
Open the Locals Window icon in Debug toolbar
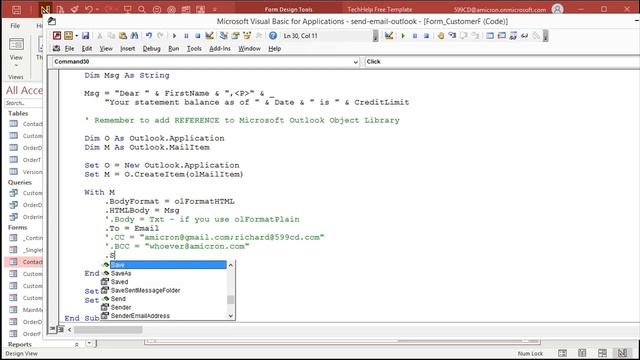490,36
